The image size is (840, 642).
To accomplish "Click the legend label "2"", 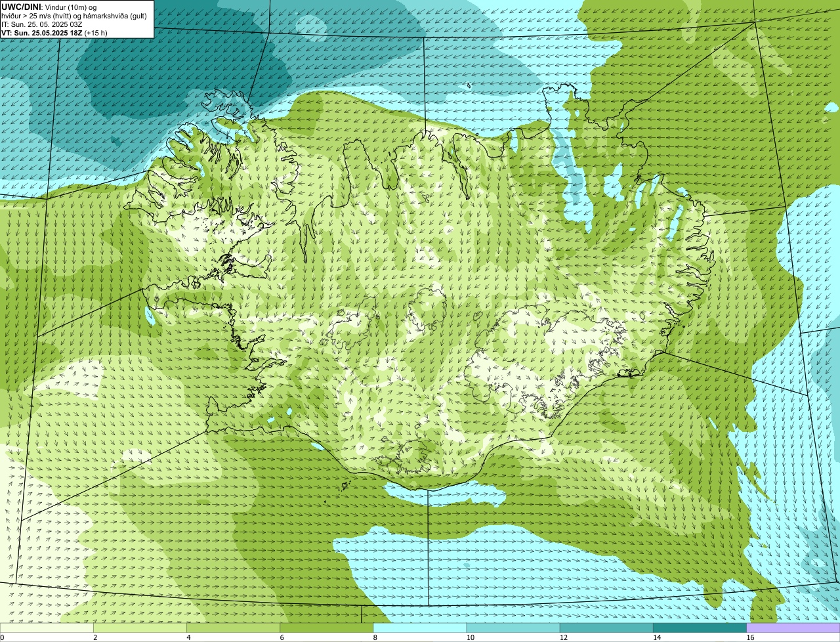I will pos(95,637).
